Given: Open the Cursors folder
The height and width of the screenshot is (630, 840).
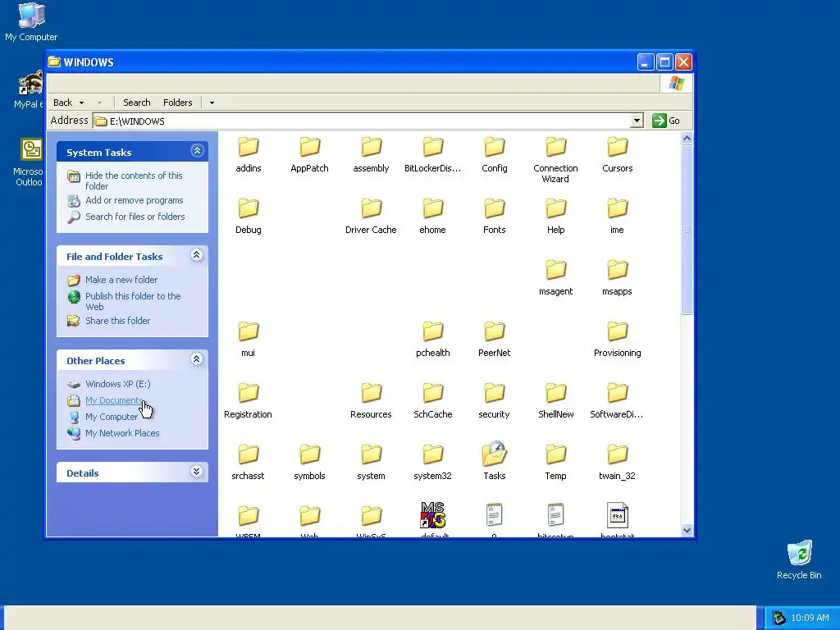Looking at the screenshot, I should click(x=617, y=155).
